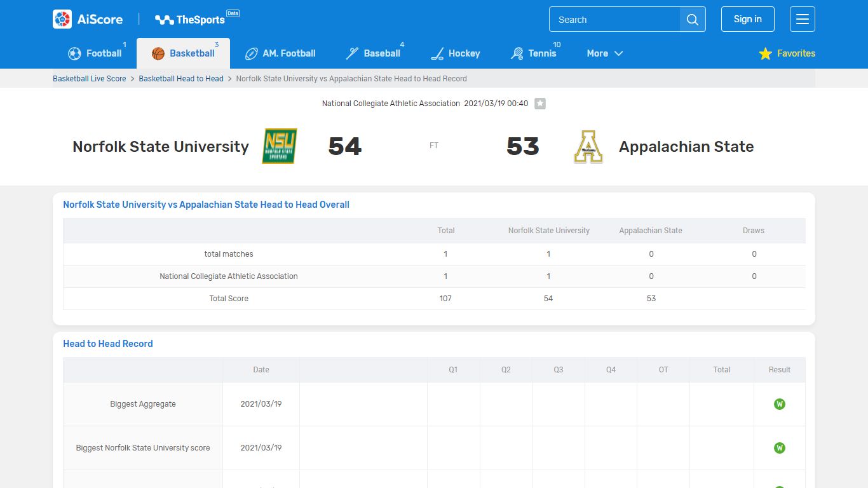The width and height of the screenshot is (868, 488).
Task: Click the Sign in button
Action: click(x=747, y=19)
